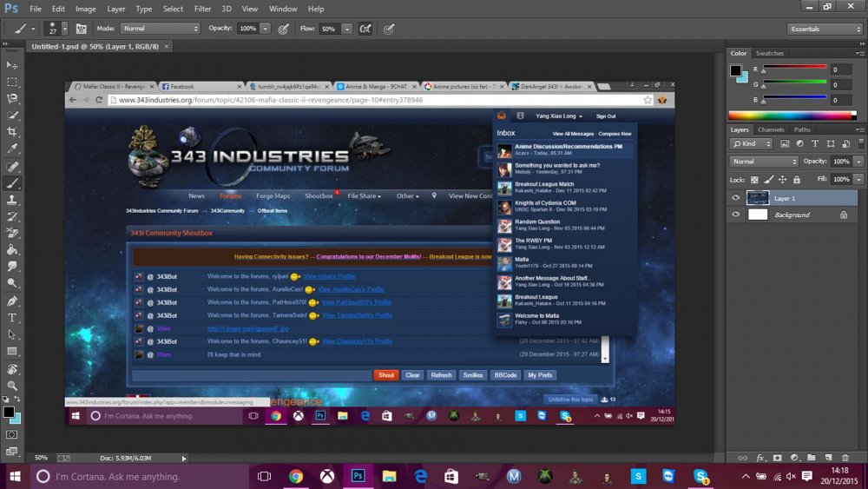
Task: Open the Brush panel toggle icon
Action: tap(82, 29)
